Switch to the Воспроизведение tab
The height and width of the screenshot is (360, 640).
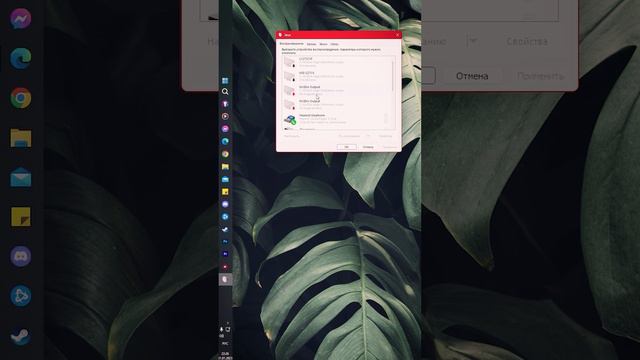coord(291,44)
